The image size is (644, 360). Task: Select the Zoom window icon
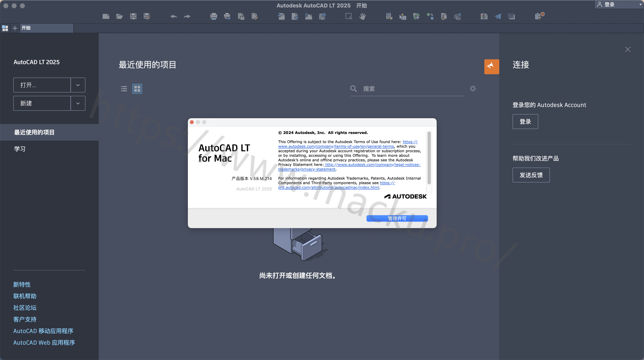pyautogui.click(x=349, y=17)
